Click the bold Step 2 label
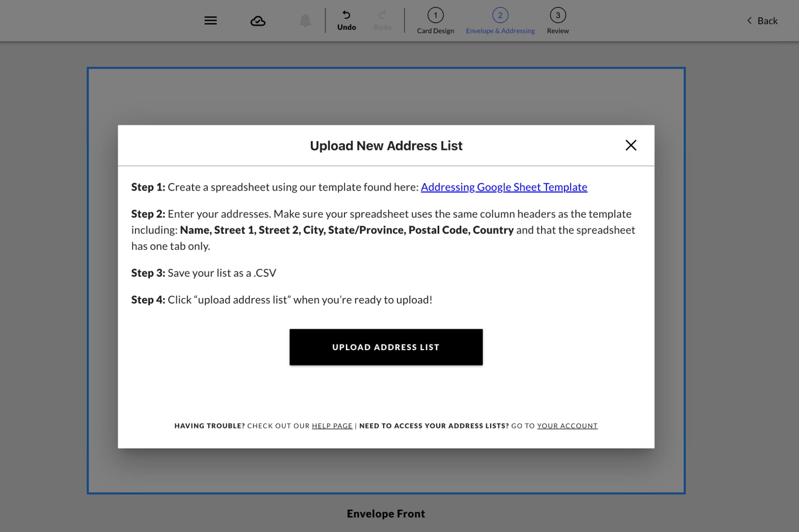799x532 pixels. (148, 214)
